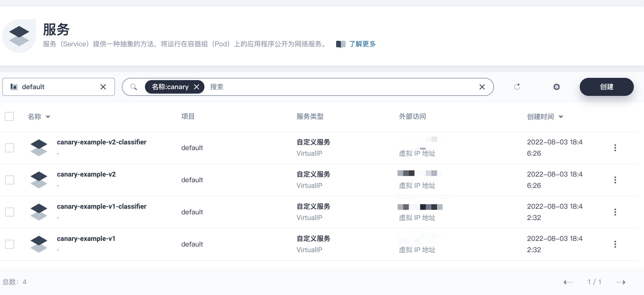Click service icon of canary-example-v2-classifier
Viewport: 644px width, 295px height.
point(39,148)
